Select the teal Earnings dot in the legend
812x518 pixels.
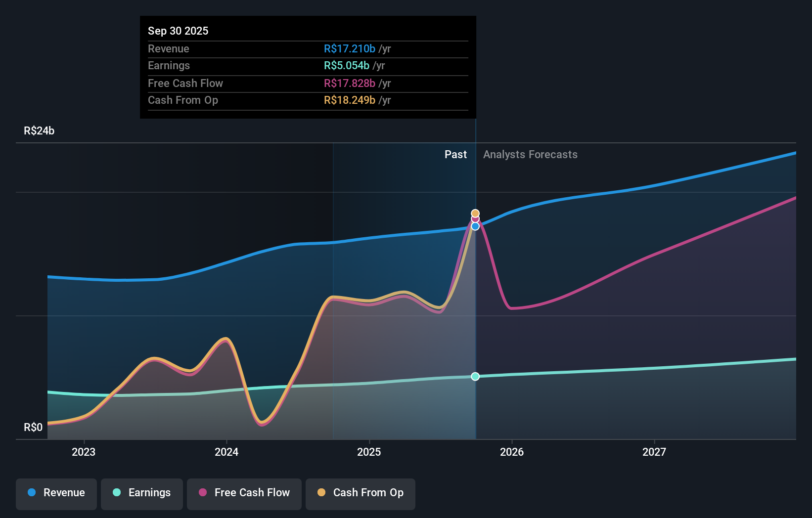pos(116,493)
